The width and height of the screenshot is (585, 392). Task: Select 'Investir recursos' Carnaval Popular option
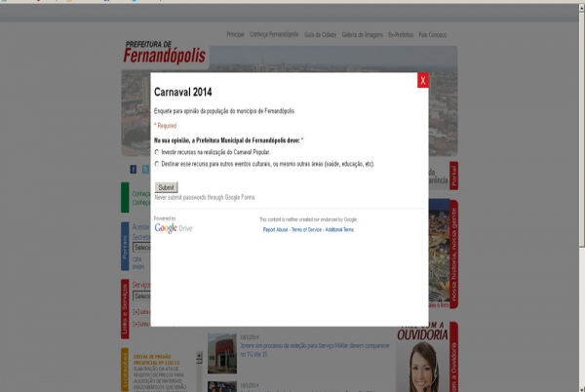157,153
